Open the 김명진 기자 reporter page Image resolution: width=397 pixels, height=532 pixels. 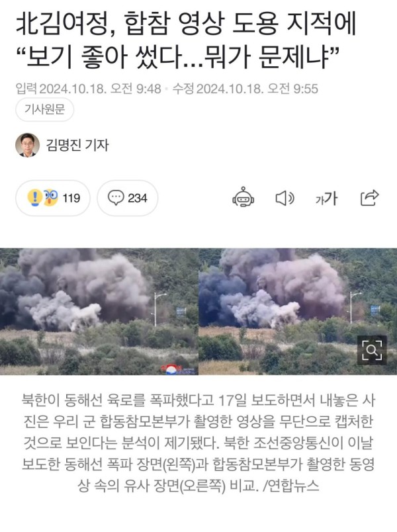77,145
